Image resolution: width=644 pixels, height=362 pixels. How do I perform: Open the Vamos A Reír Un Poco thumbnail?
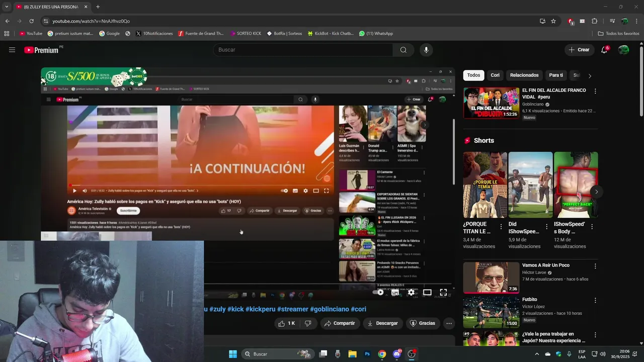pos(491,278)
